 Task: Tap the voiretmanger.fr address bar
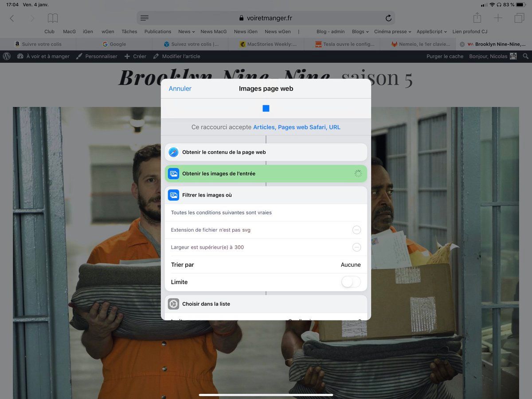tap(266, 18)
